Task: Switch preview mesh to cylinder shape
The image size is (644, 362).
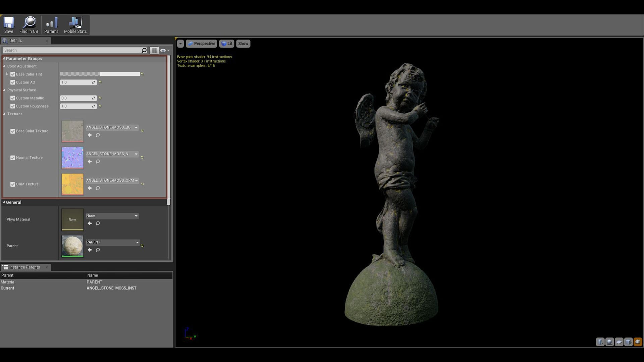Action: click(600, 342)
